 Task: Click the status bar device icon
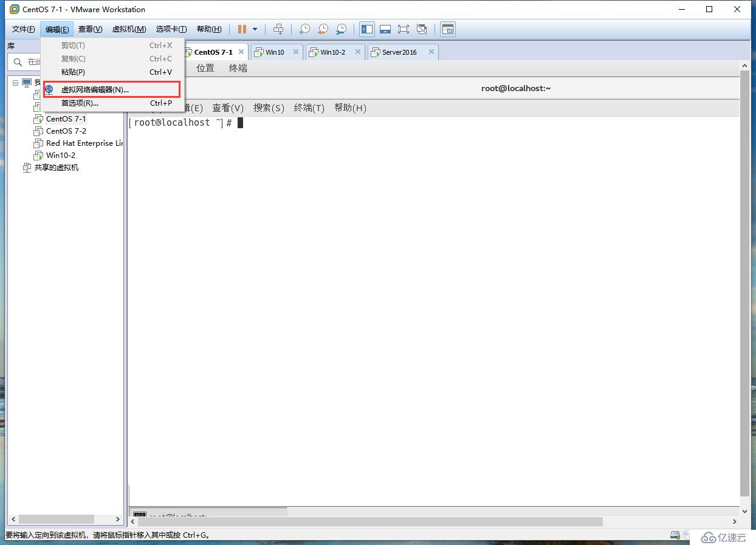(x=675, y=535)
